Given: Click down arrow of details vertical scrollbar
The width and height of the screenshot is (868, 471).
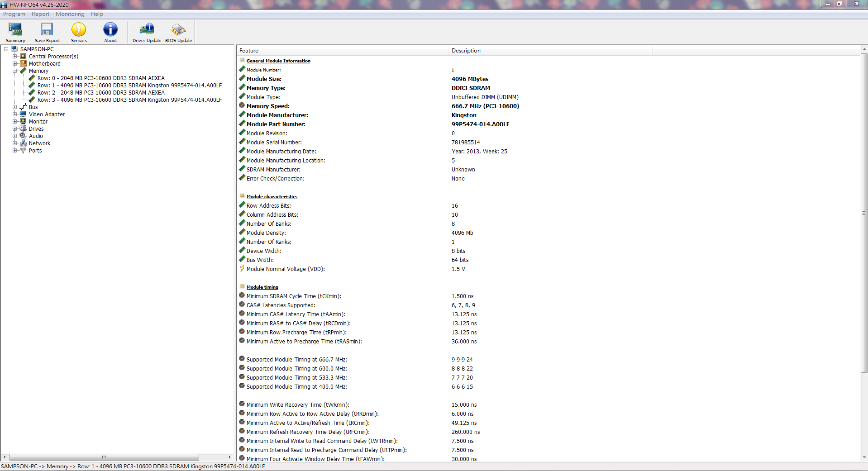Looking at the screenshot, I should 864,457.
